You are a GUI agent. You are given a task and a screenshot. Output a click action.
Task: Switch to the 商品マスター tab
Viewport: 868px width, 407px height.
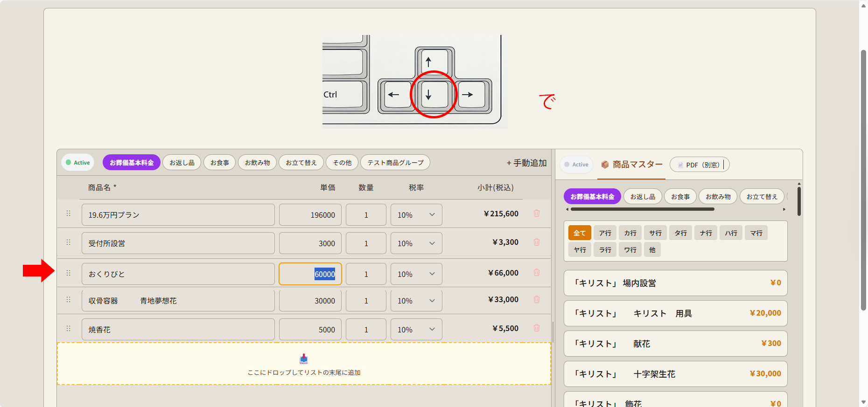[x=631, y=165]
